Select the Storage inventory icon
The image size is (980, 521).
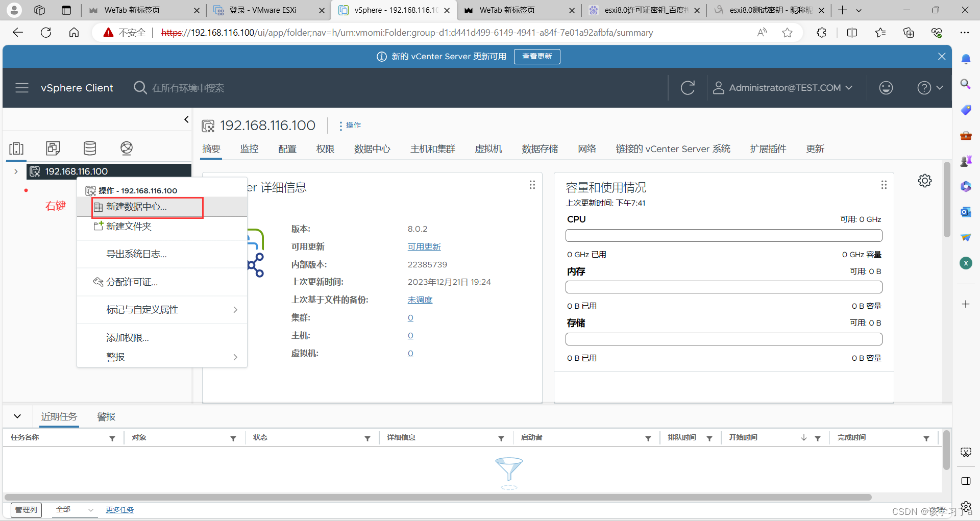click(x=90, y=148)
